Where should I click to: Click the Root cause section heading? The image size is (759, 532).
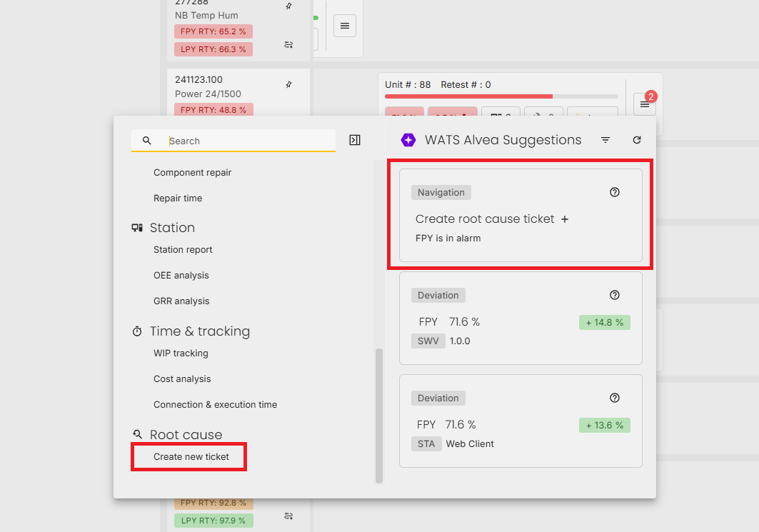click(186, 434)
